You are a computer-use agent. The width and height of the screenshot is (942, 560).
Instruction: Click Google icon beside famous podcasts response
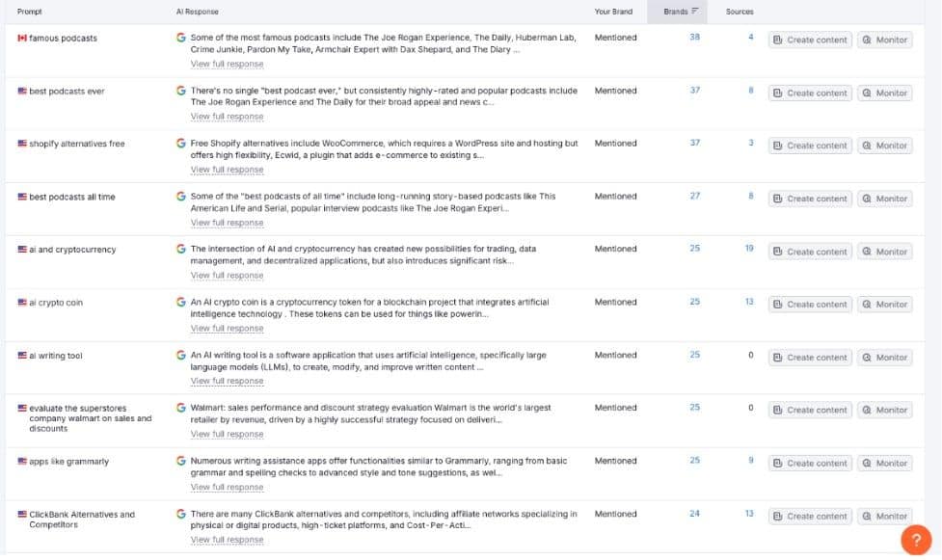pyautogui.click(x=181, y=38)
